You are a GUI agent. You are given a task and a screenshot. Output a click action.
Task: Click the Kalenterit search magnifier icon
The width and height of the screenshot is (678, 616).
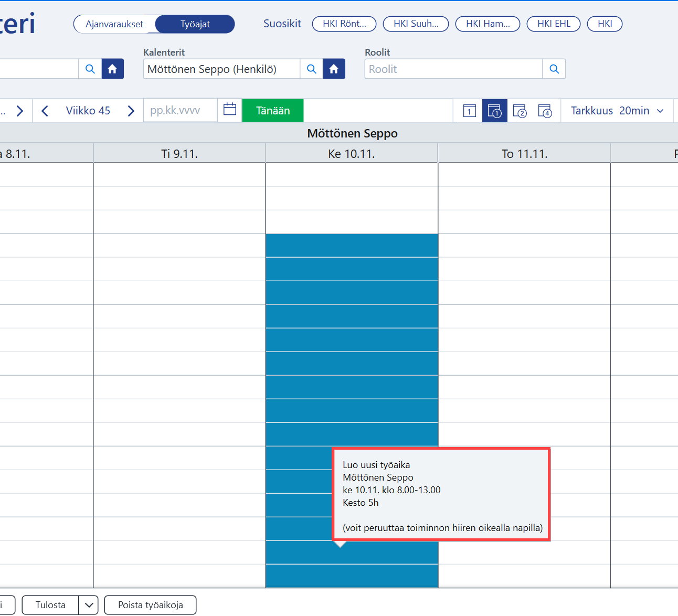tap(311, 69)
